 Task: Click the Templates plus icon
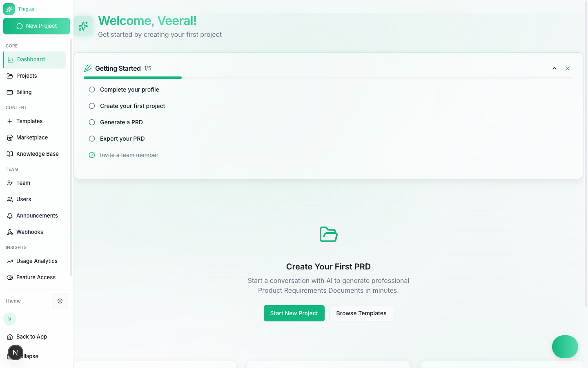point(10,121)
